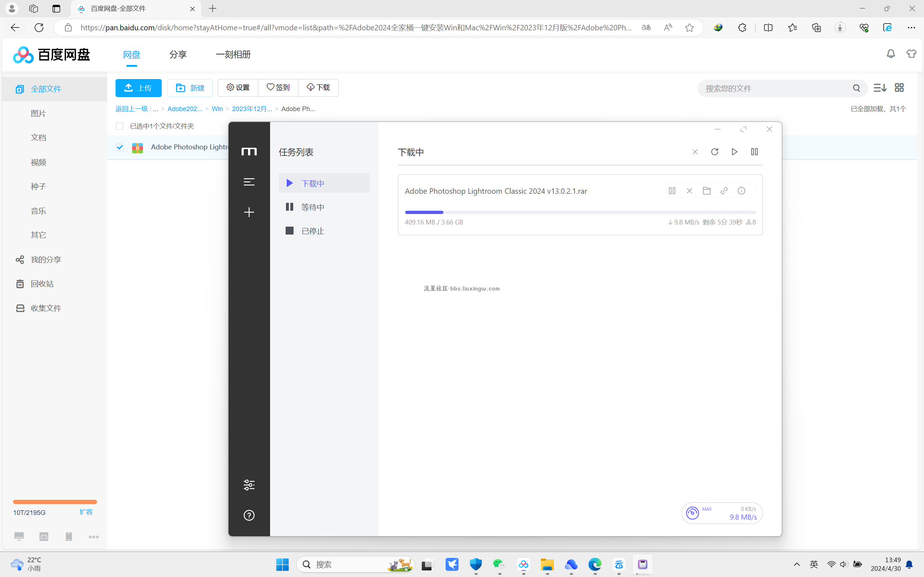Open browser extensions puzzle icon
924x577 pixels.
pyautogui.click(x=742, y=27)
